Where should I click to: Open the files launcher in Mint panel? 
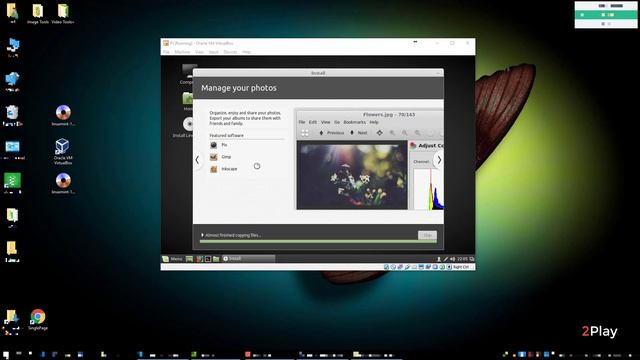[x=216, y=259]
